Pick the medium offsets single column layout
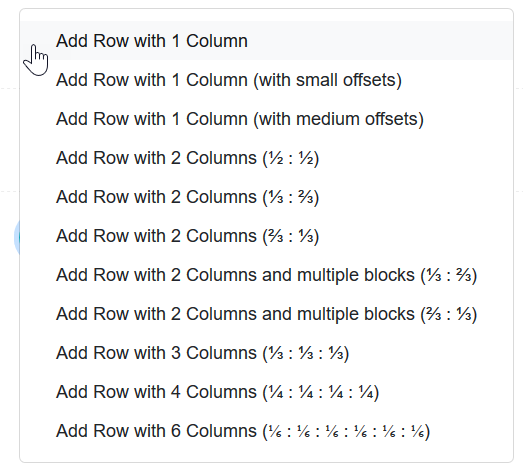The height and width of the screenshot is (474, 523). [266, 119]
